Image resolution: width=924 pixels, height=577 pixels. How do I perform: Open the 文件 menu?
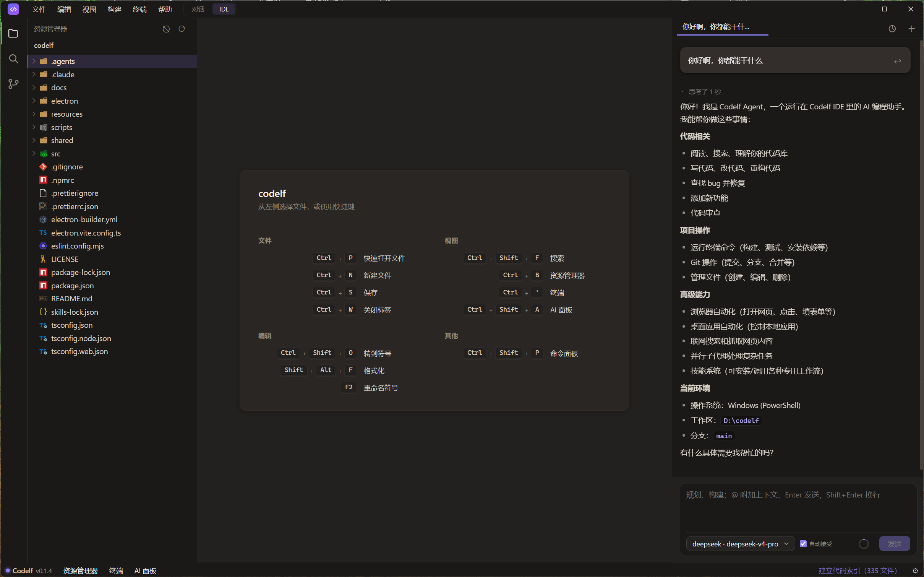tap(39, 9)
